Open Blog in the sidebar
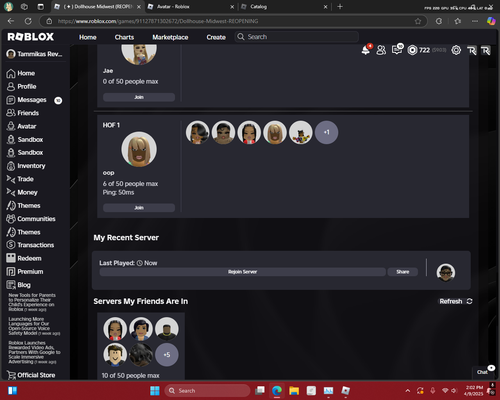The image size is (500, 400). pyautogui.click(x=18, y=285)
